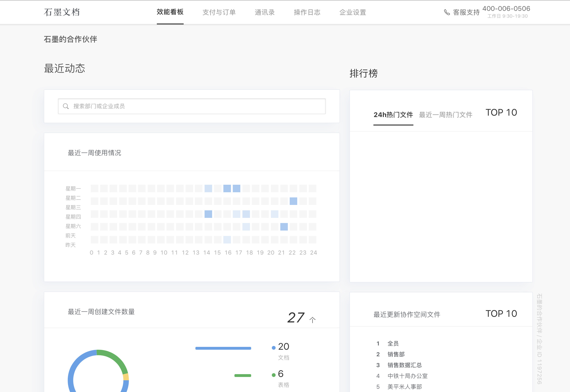
Task: Click the 星期六 row label
Action: coord(73,226)
